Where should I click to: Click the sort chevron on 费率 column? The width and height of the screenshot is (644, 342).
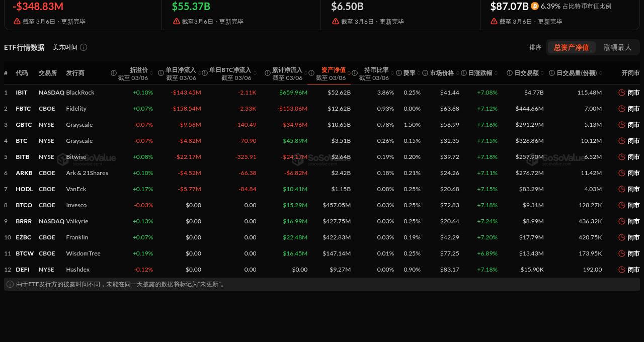click(x=419, y=73)
